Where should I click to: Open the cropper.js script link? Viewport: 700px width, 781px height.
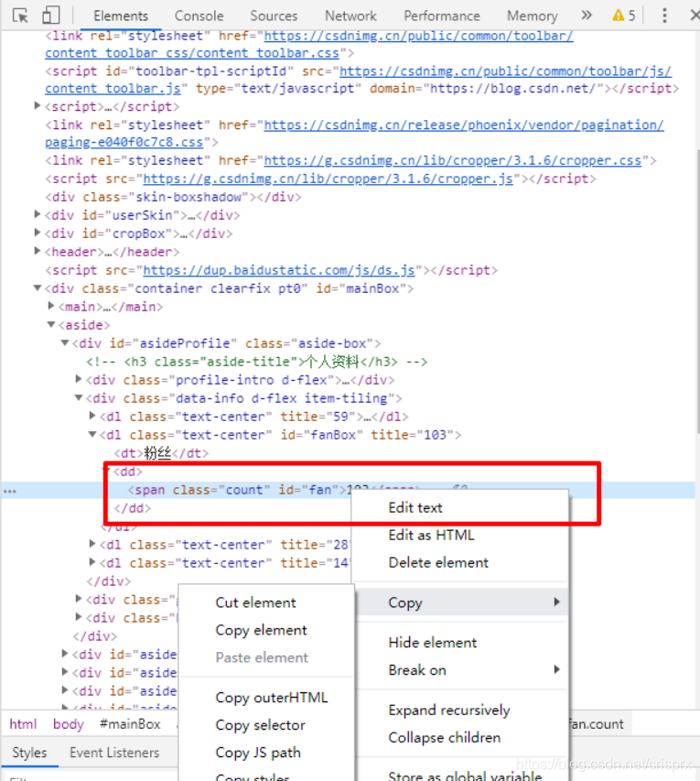328,179
